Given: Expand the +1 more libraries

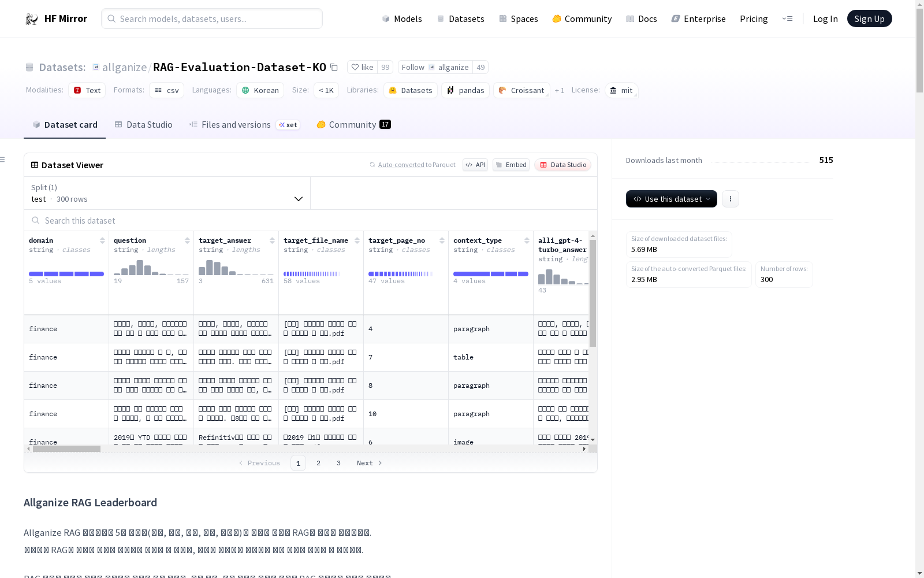Looking at the screenshot, I should point(560,90).
